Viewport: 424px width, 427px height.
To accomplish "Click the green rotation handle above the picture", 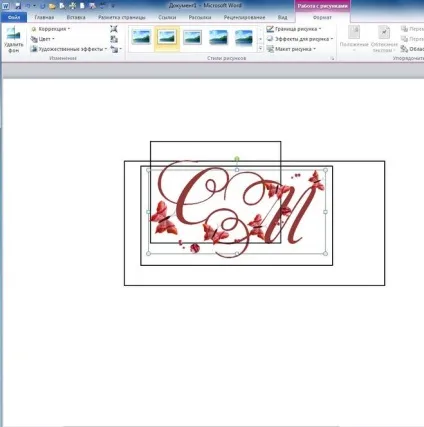I will point(237,158).
